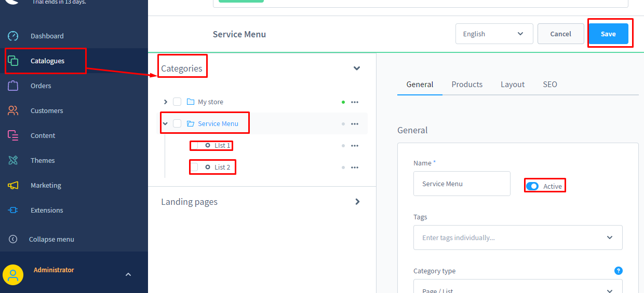Click into the Name text field
The image size is (644, 293).
462,184
